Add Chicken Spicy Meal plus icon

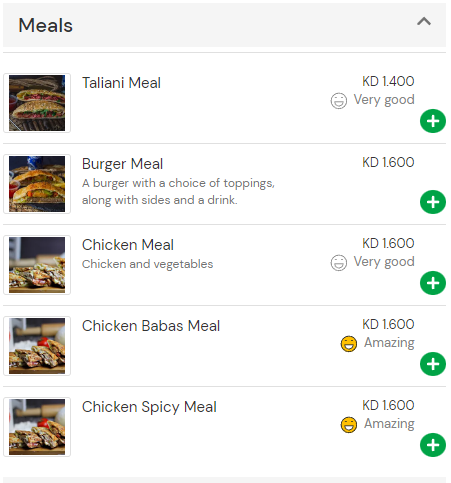433,445
